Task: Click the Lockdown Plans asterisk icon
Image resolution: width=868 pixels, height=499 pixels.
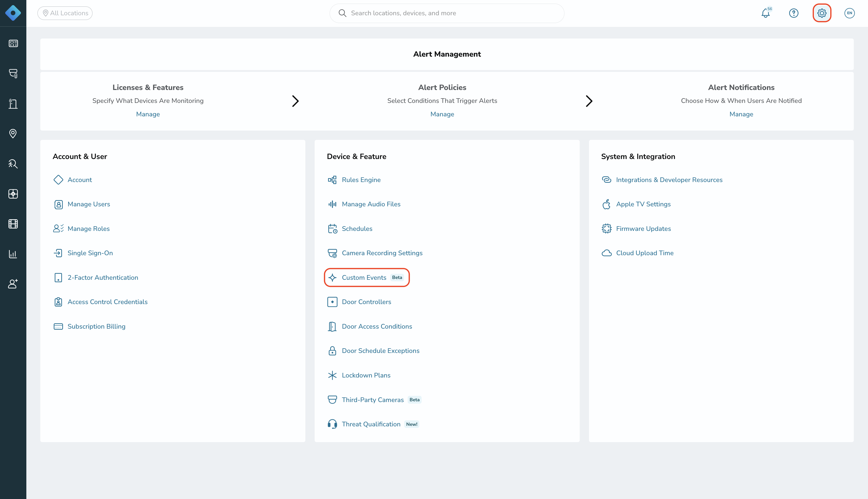Action: [x=332, y=375]
